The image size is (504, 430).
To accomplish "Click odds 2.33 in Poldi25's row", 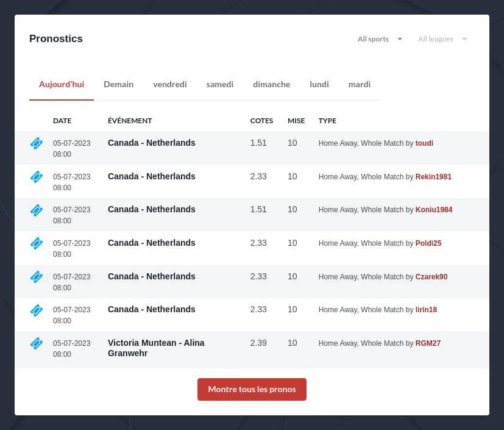I will (258, 243).
